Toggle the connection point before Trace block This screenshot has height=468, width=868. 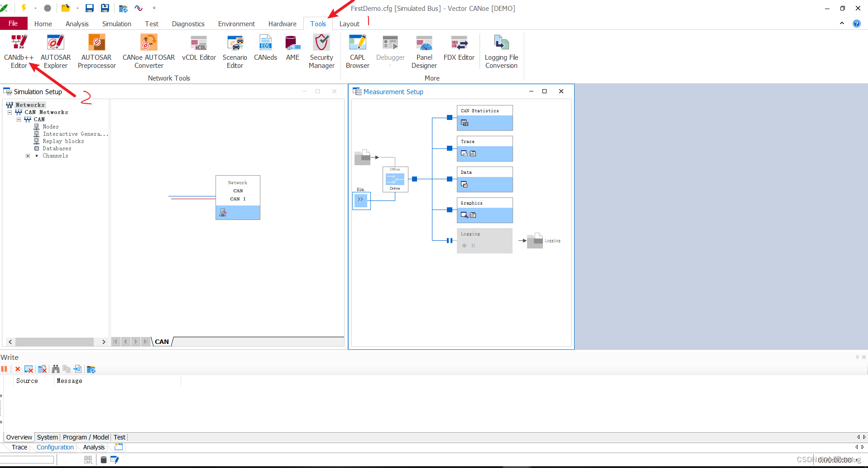[450, 148]
